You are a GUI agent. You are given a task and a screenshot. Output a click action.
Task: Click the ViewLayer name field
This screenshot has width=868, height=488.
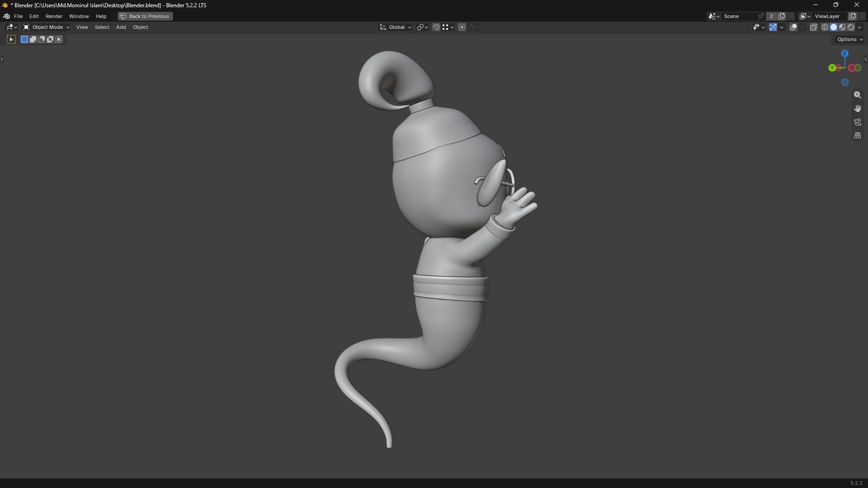click(x=830, y=16)
